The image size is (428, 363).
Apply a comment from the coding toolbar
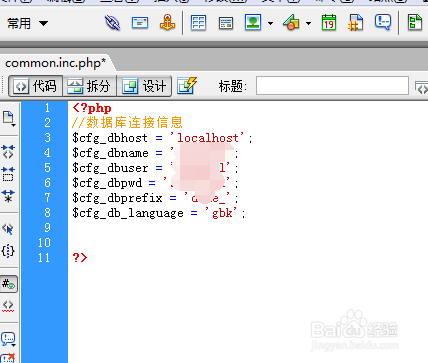[8, 339]
